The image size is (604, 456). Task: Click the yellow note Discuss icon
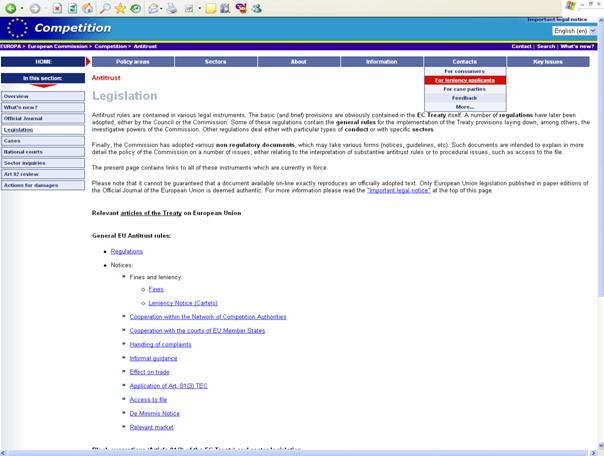pos(211,8)
